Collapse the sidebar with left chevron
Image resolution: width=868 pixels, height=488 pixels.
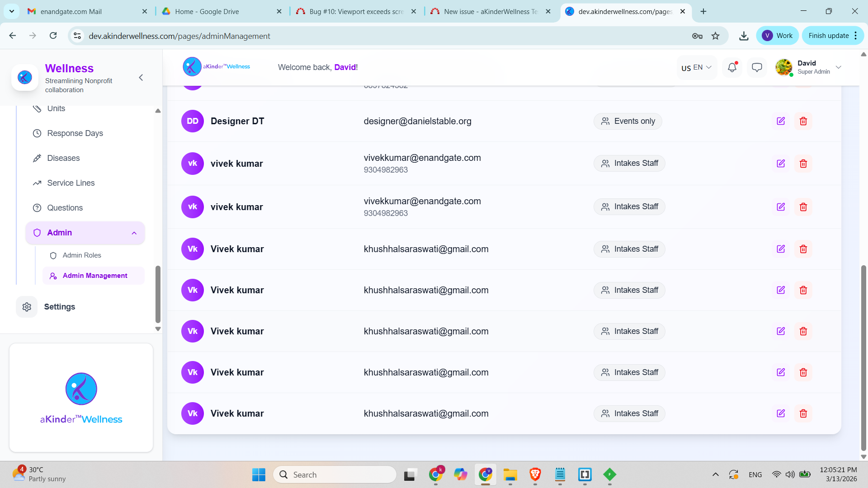(x=141, y=78)
